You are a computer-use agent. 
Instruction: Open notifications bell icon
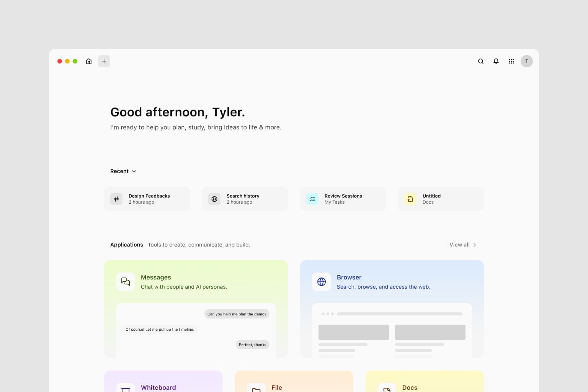coord(496,61)
